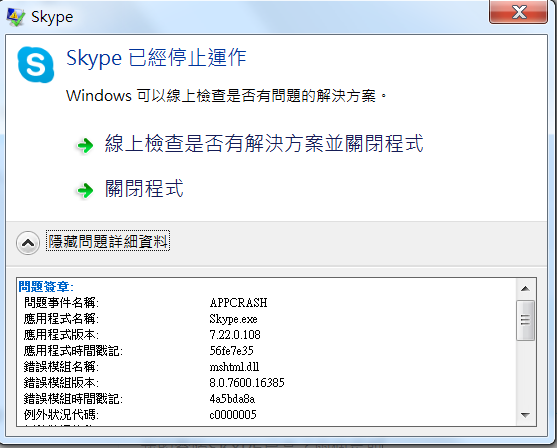
Task: Click the scrollbar track below the thumb
Action: (525, 373)
